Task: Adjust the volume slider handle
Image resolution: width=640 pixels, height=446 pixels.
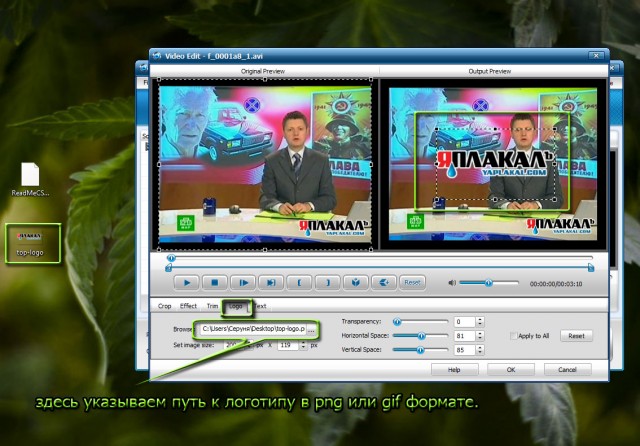Action: tap(488, 283)
